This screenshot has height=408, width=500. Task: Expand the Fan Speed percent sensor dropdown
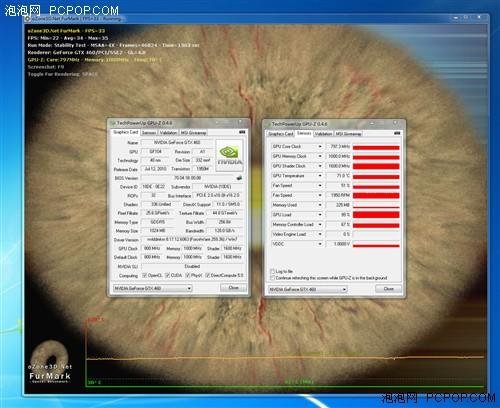[320, 185]
